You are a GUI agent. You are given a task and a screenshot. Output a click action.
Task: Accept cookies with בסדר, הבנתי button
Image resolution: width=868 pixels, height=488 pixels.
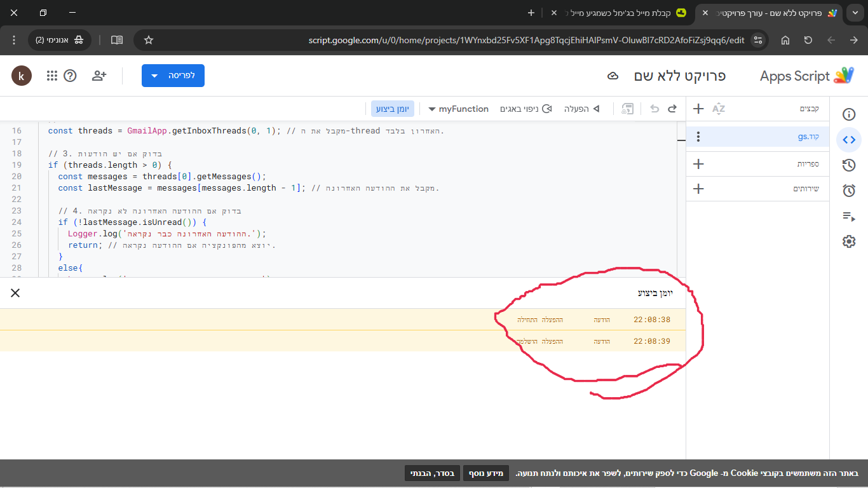click(432, 473)
